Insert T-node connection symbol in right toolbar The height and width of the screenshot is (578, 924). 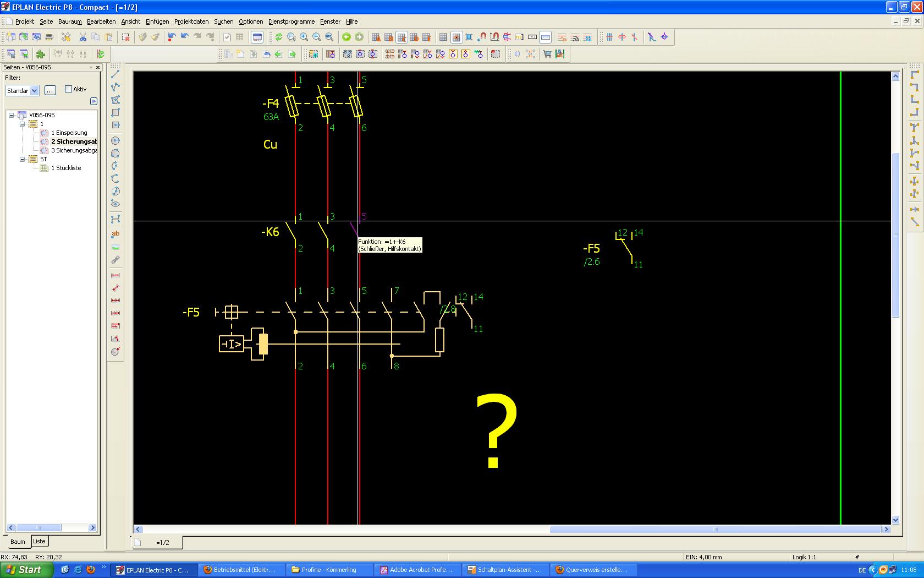coord(915,127)
